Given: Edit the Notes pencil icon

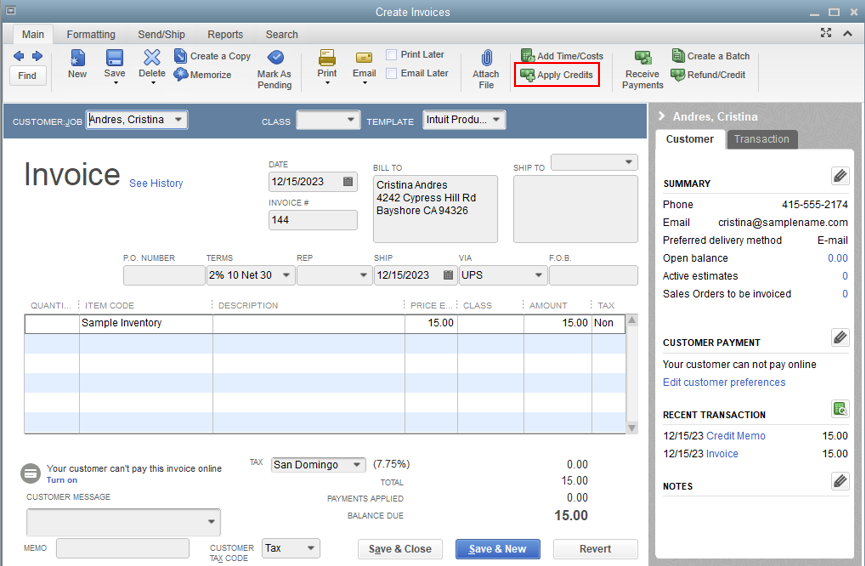Looking at the screenshot, I should point(840,481).
